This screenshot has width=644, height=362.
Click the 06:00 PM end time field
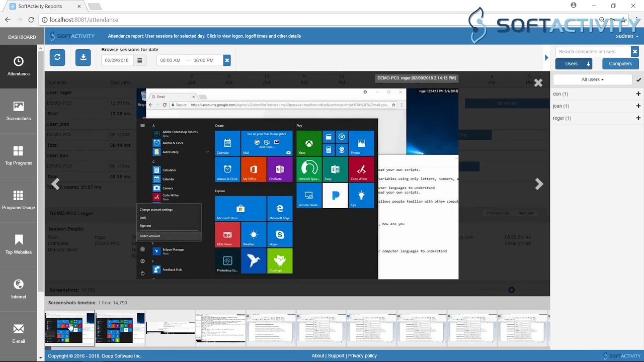pos(203,60)
